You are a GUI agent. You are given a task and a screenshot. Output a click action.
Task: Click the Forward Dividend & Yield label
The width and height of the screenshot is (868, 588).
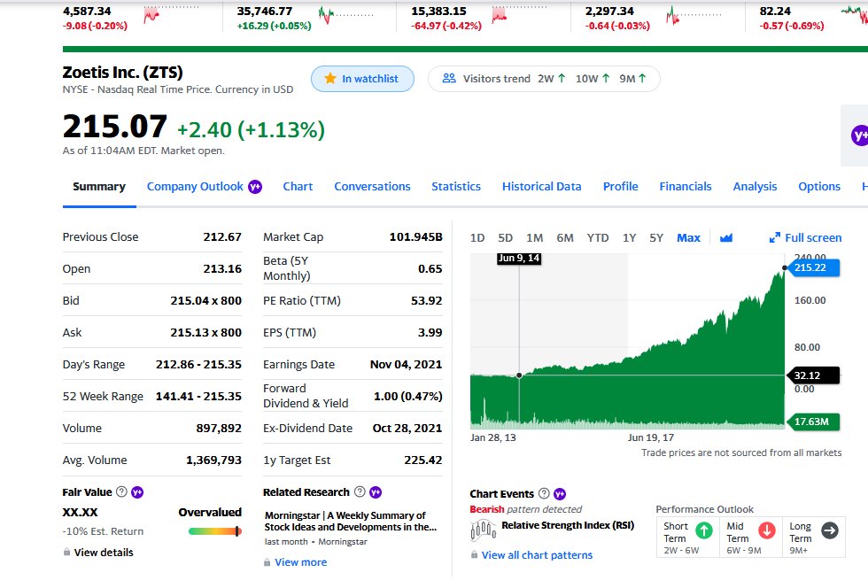[x=306, y=396]
